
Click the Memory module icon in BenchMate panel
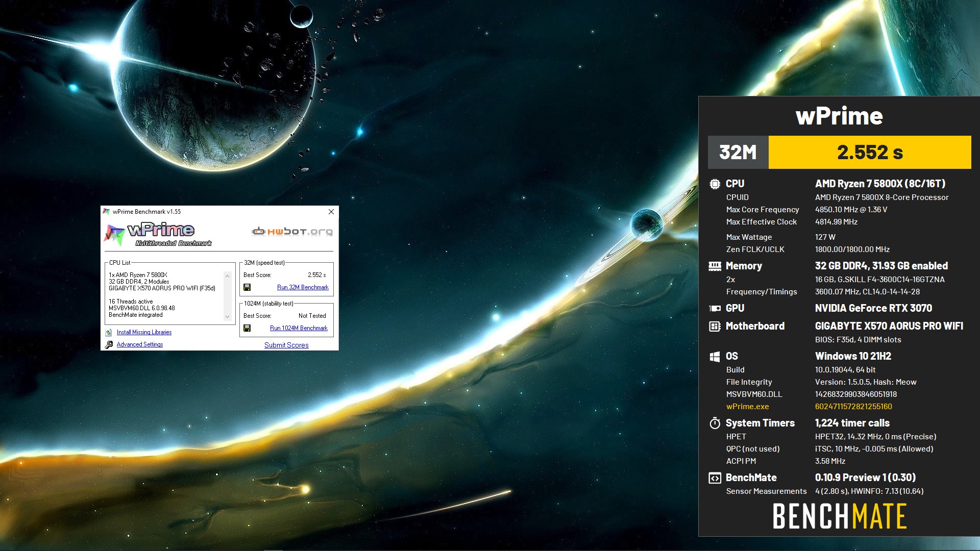(715, 266)
